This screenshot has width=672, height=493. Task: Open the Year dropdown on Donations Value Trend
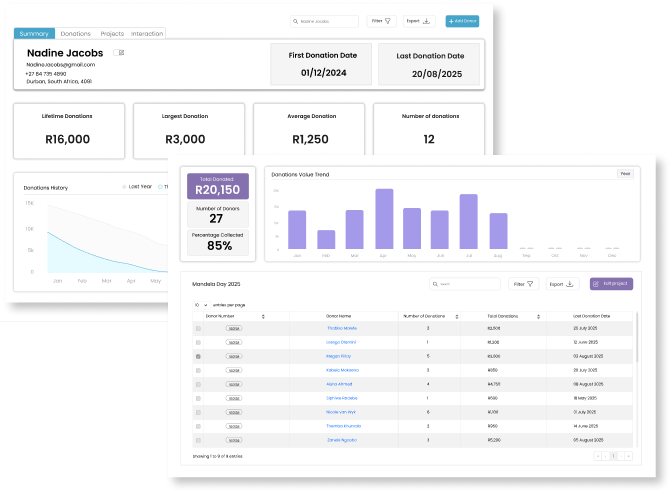coord(625,174)
